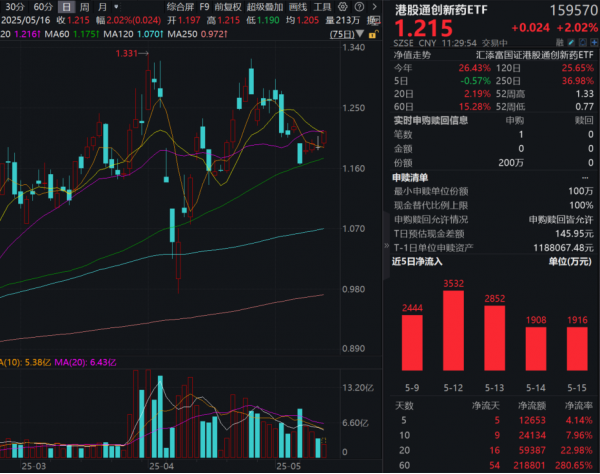
Task: Open the (75日) range dropdown
Action: coord(346,34)
